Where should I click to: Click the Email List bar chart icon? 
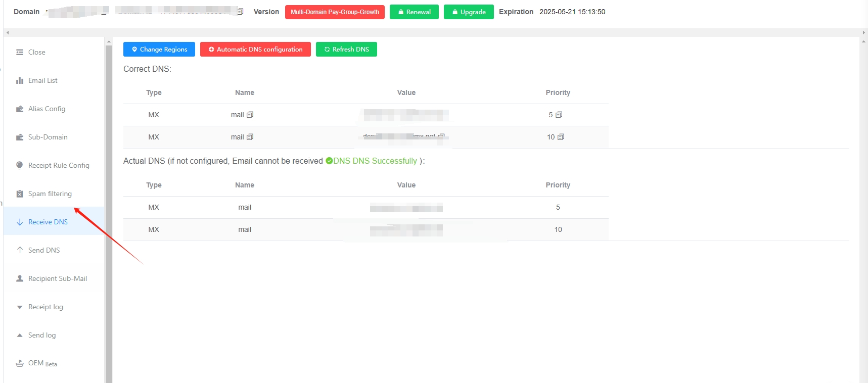tap(20, 80)
